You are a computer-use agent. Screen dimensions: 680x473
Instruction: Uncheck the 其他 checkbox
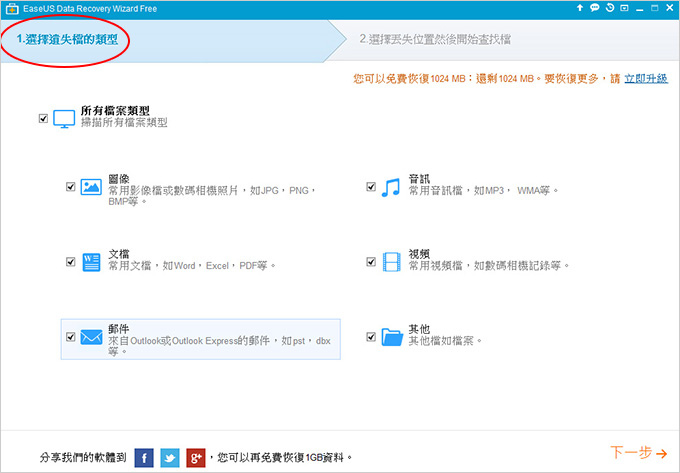371,337
